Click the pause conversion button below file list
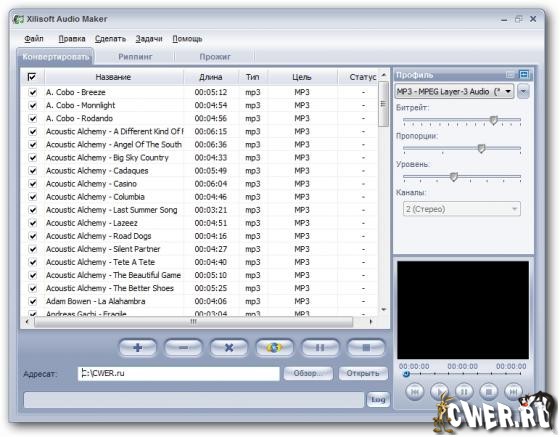This screenshot has height=437, width=560. coord(320,347)
